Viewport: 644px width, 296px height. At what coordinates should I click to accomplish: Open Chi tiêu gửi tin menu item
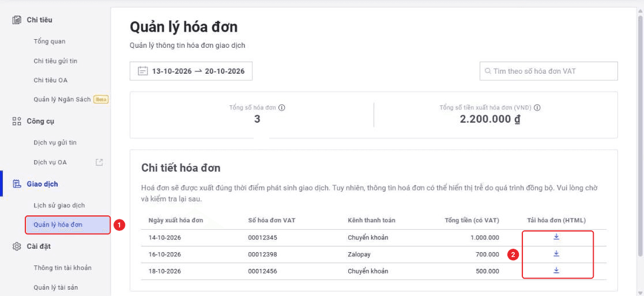tap(55, 60)
